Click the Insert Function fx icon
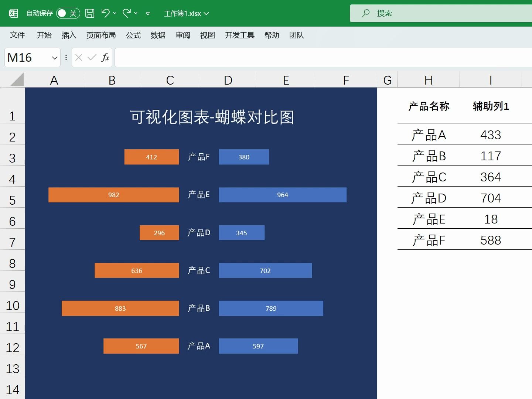Screen dimensions: 532x399 tap(105, 58)
